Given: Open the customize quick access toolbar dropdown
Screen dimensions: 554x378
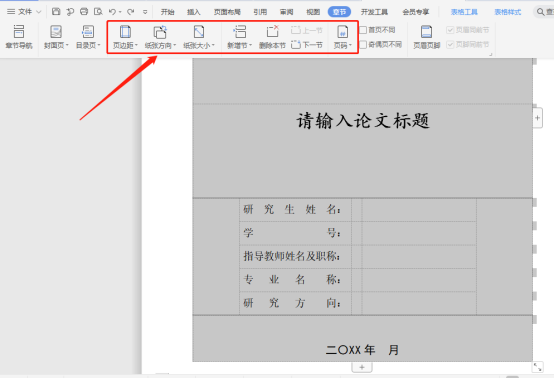Looking at the screenshot, I should [x=145, y=12].
